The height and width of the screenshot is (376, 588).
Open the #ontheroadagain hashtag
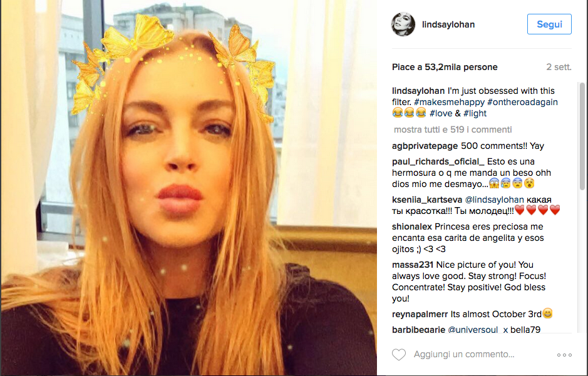[x=522, y=102]
